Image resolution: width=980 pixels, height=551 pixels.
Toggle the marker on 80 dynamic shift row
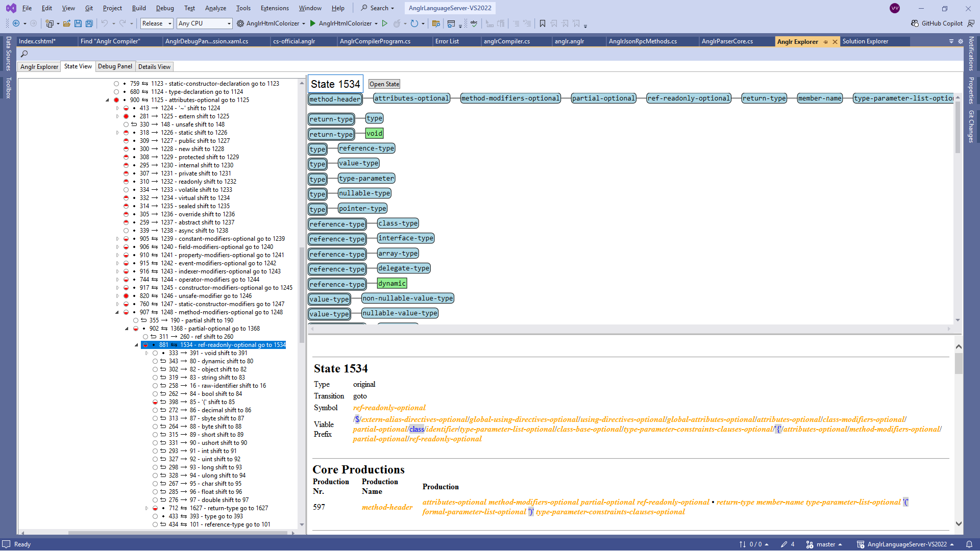(155, 361)
